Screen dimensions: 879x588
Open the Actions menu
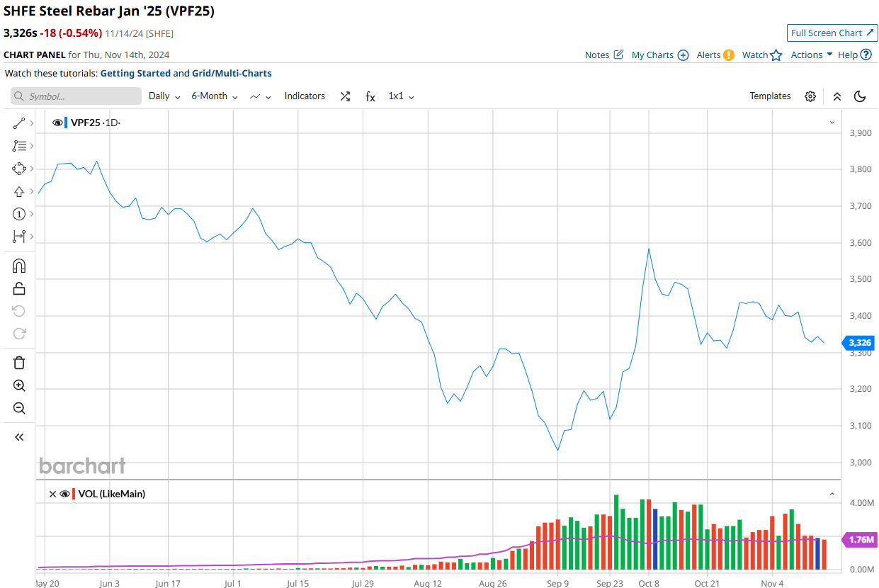point(812,55)
